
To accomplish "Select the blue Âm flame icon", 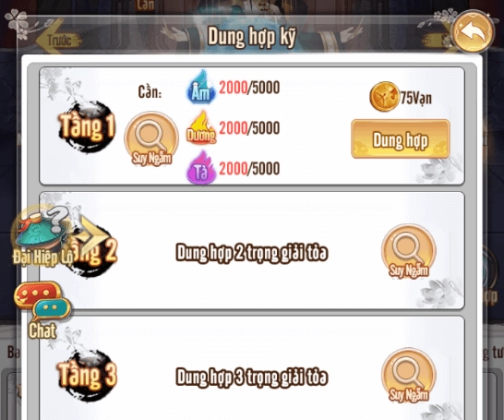I will [201, 88].
